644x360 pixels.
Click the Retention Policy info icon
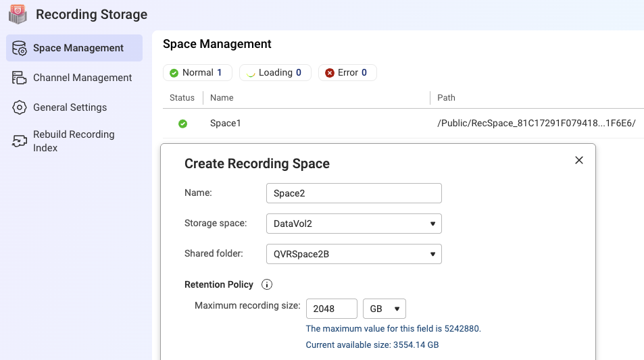click(267, 284)
